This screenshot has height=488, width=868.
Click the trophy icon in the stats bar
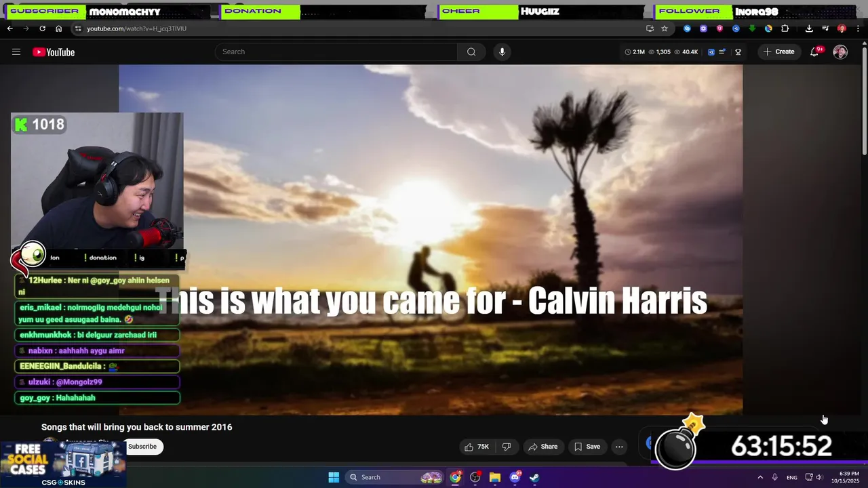(738, 52)
